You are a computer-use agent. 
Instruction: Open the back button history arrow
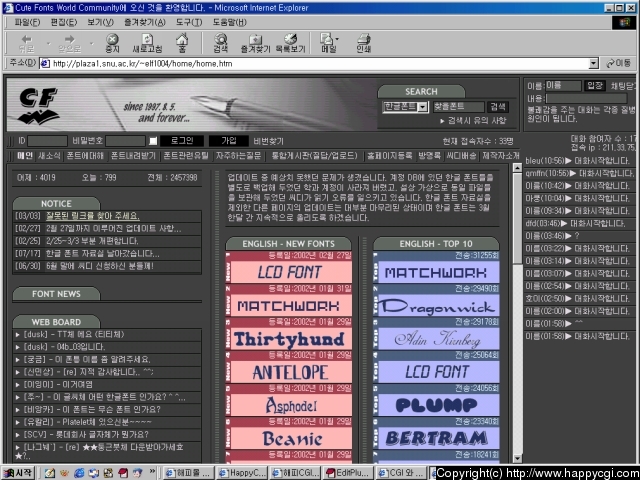pyautogui.click(x=48, y=43)
